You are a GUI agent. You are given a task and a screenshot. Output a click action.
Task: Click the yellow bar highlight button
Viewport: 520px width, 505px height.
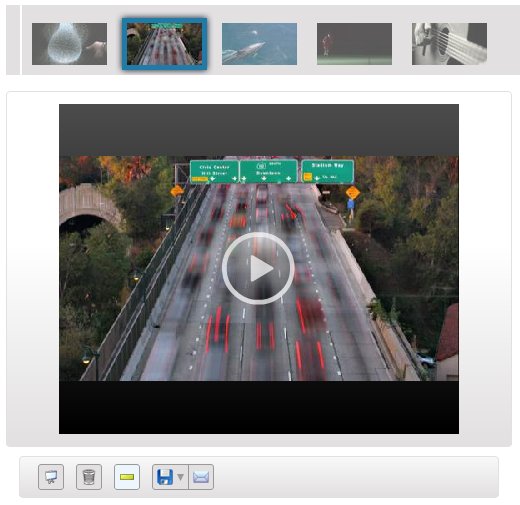click(x=127, y=477)
